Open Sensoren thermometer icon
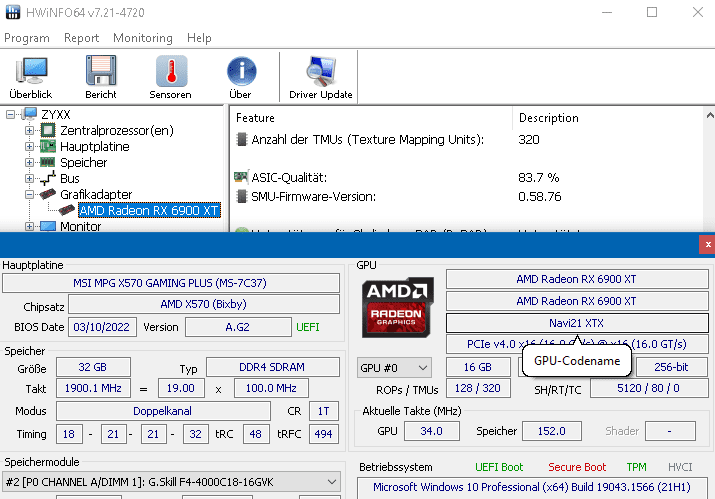 (x=171, y=71)
